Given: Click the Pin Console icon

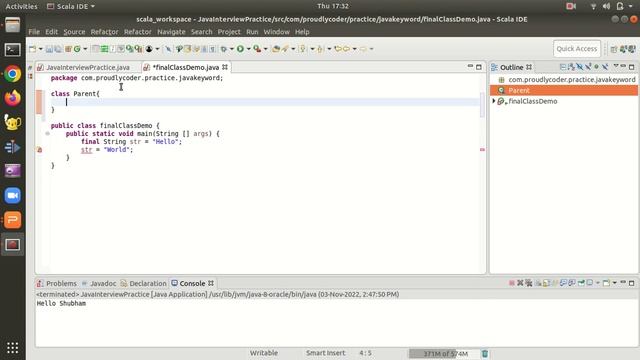Looking at the screenshot, I should pos(581,283).
